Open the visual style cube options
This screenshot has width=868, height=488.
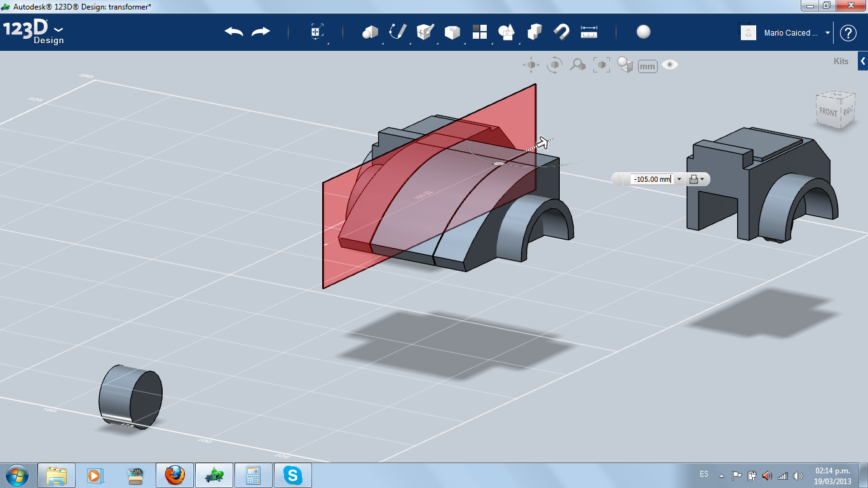pos(625,65)
